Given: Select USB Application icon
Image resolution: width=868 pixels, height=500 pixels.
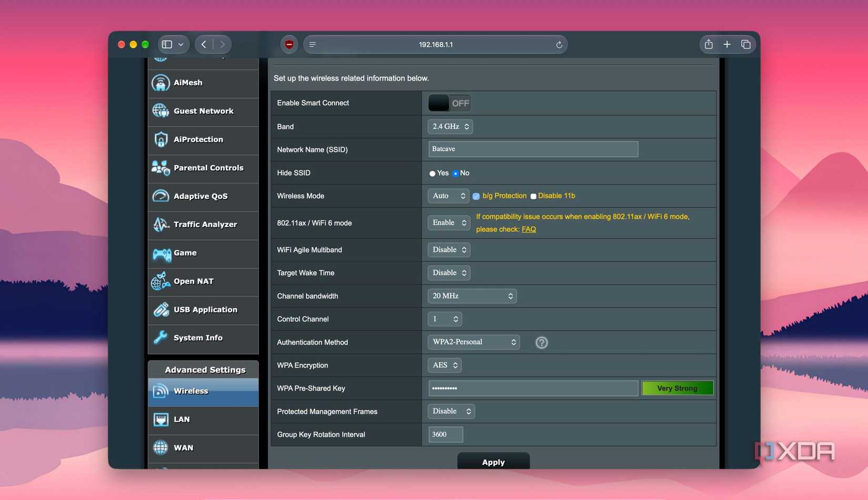Looking at the screenshot, I should (x=160, y=310).
